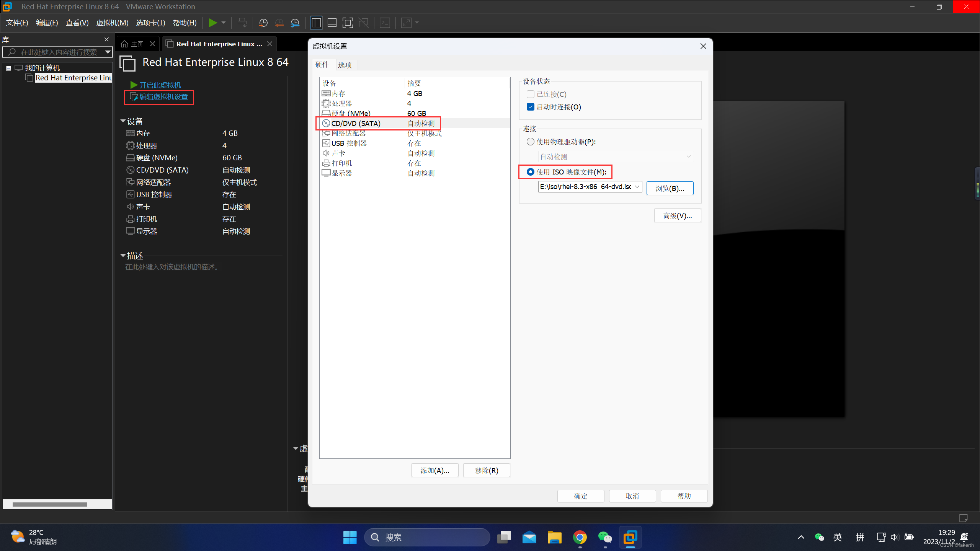
Task: Open the library search dropdown arrow
Action: [108, 52]
